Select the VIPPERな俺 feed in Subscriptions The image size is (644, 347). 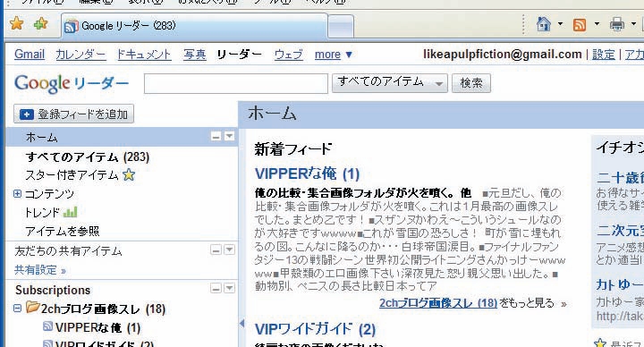click(91, 327)
